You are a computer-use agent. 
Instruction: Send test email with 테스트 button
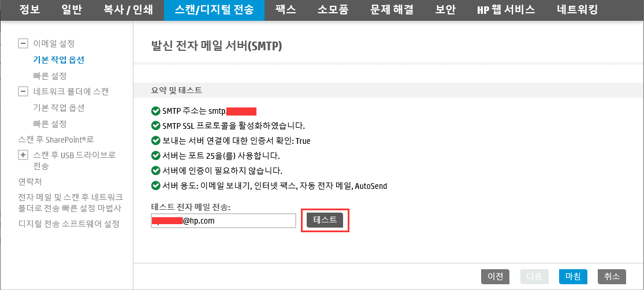325,220
